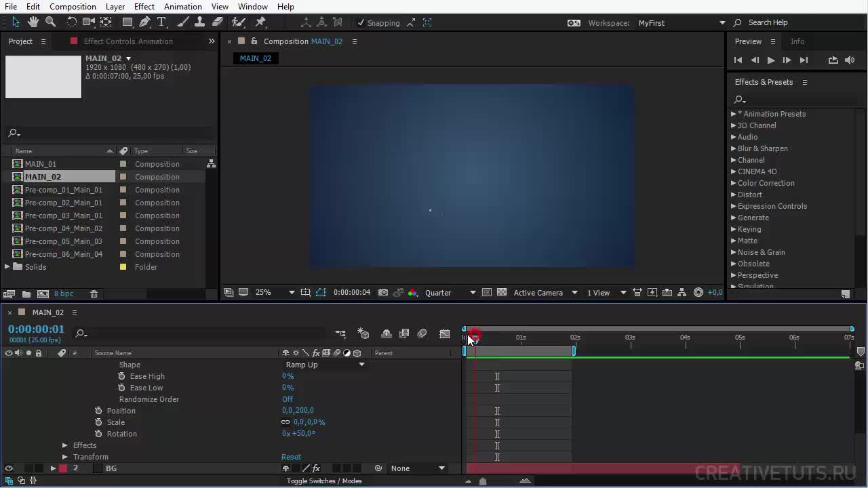
Task: Open composition mini-flowchart in timeline
Action: 340,333
